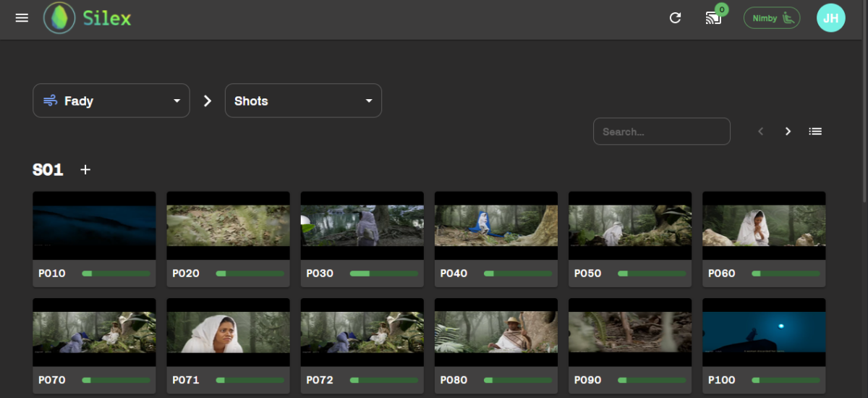Open shot P071 thumbnail
The height and width of the screenshot is (398, 868).
228,332
